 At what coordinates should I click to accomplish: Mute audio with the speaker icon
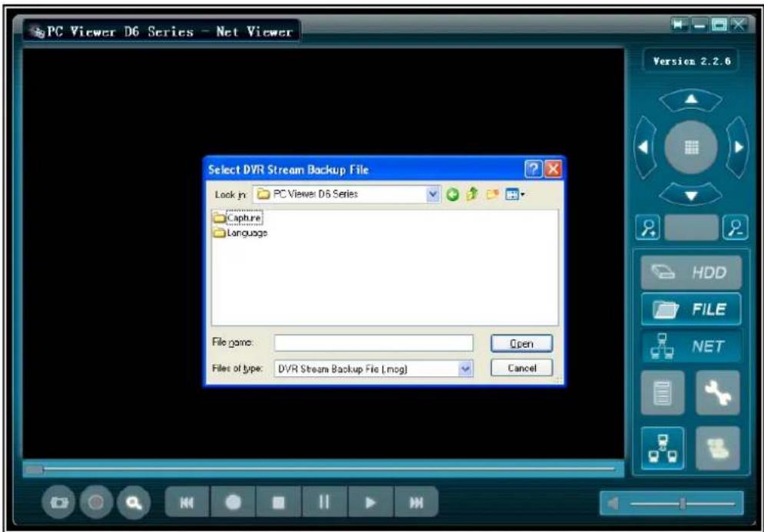coord(614,504)
